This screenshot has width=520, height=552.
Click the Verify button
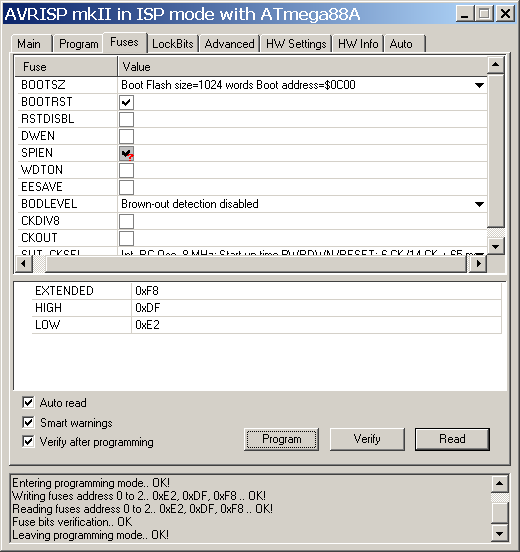pos(367,439)
